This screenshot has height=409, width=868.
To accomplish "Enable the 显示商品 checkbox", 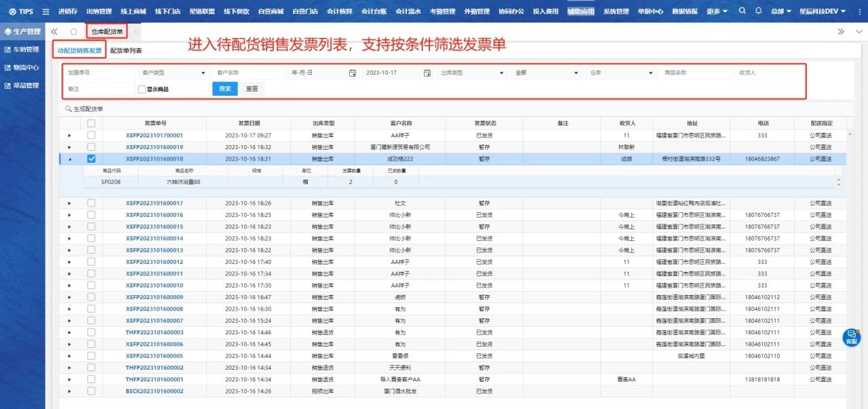I will 142,89.
